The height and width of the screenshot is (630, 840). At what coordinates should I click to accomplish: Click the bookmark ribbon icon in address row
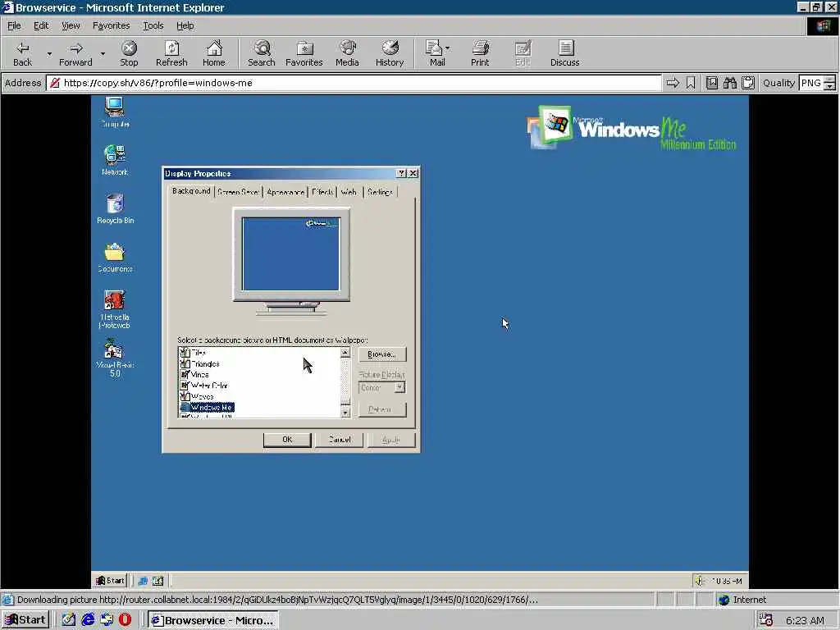point(691,83)
